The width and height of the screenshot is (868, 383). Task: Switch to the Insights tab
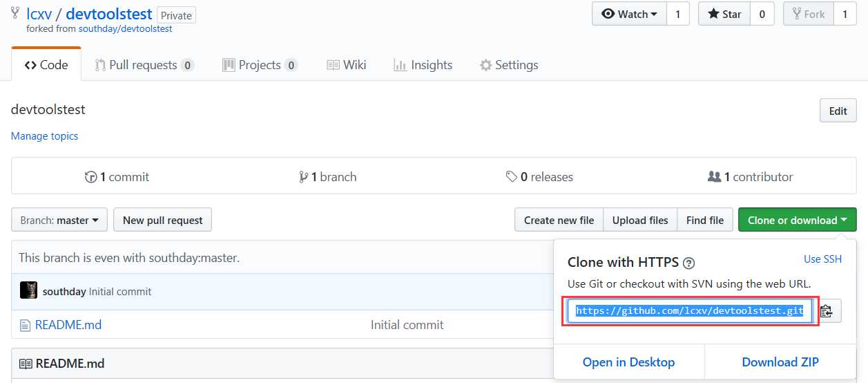click(x=423, y=65)
